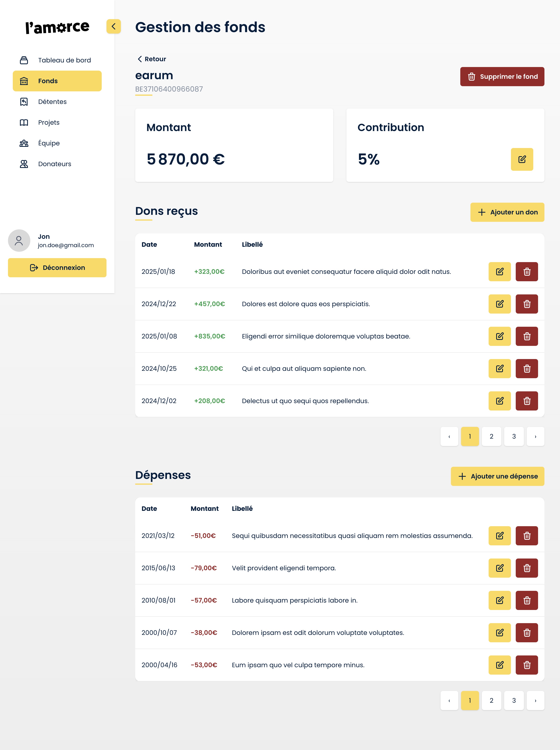Go to previous page of Dépenses
The height and width of the screenshot is (750, 560).
[x=449, y=701]
